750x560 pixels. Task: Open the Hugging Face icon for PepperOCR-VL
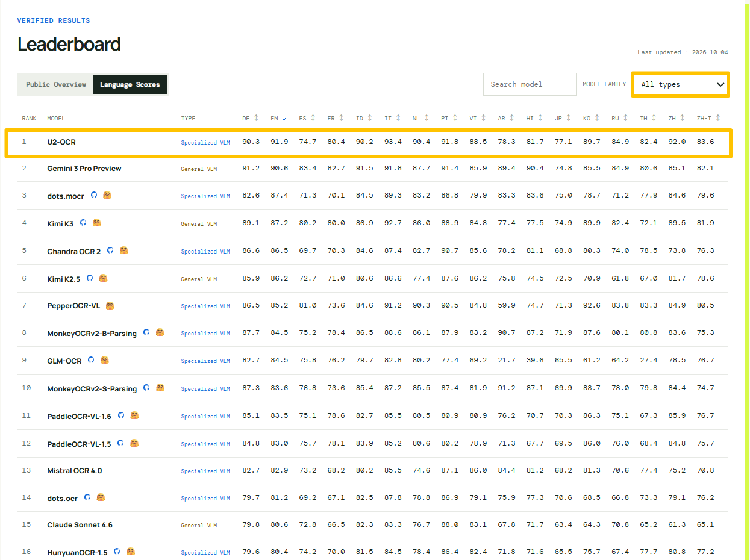[x=110, y=306]
